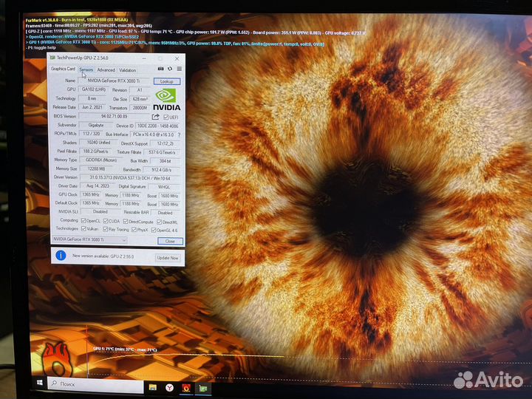Screen dimensions: 532x399
Task: Open the Windows Start menu
Action: 39,383
